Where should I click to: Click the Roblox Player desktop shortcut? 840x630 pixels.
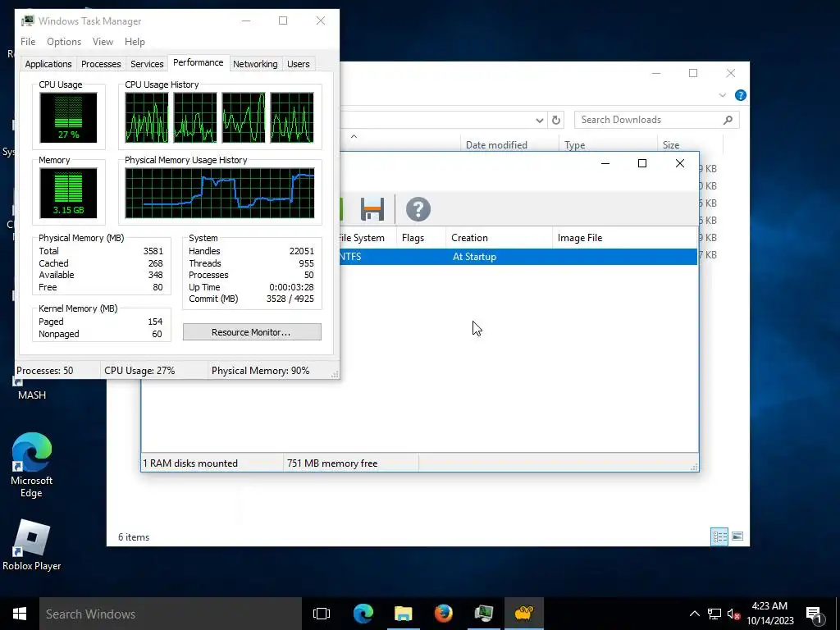32,546
